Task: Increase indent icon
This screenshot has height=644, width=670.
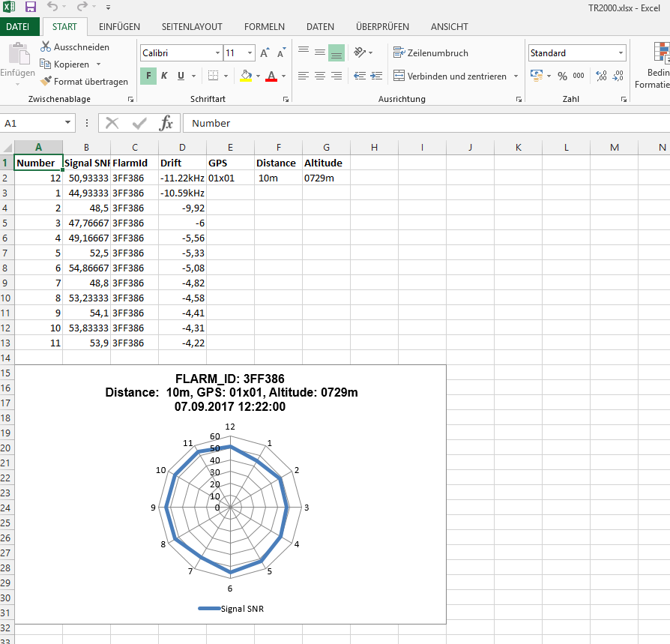Action: click(376, 76)
